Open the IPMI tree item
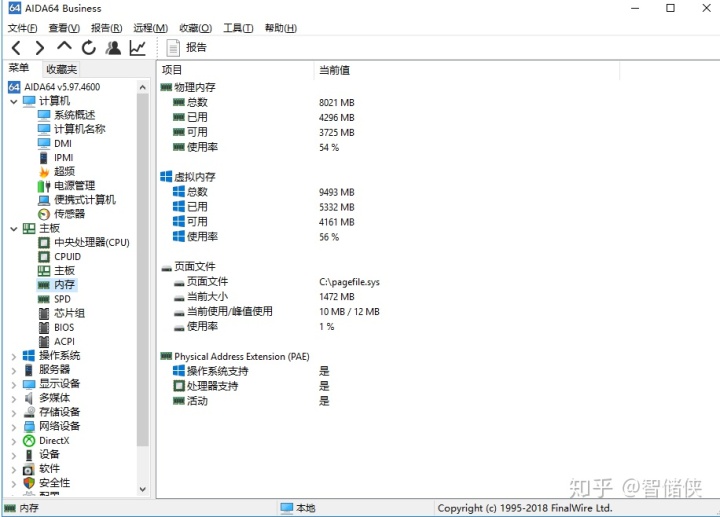The height and width of the screenshot is (517, 720). pyautogui.click(x=64, y=158)
